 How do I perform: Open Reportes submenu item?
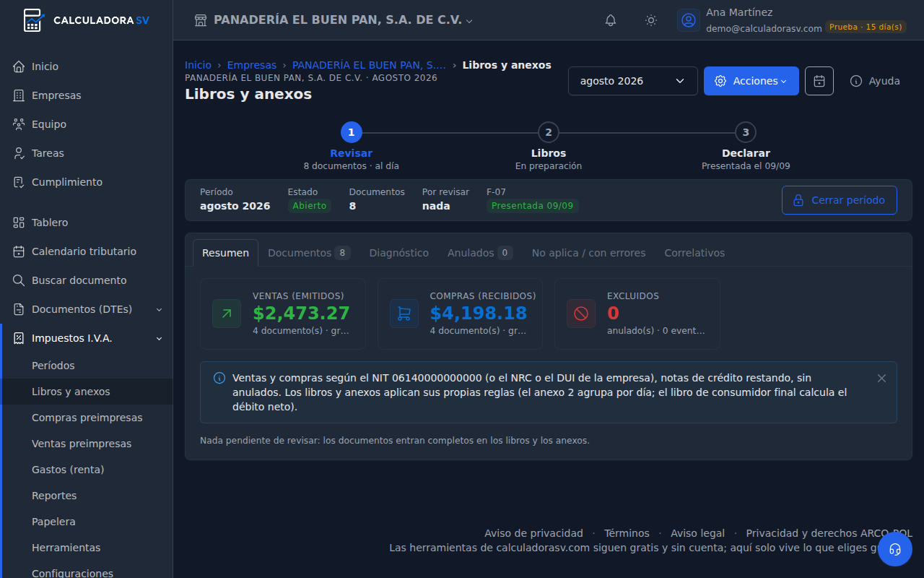point(87,496)
